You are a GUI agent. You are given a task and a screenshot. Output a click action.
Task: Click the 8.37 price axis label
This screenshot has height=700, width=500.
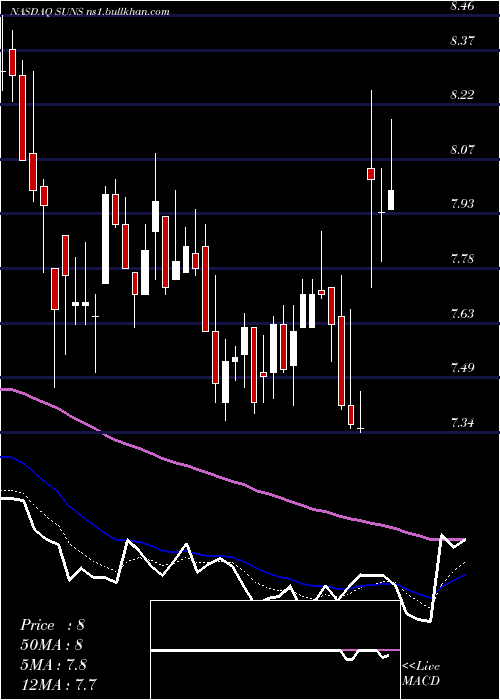point(462,41)
